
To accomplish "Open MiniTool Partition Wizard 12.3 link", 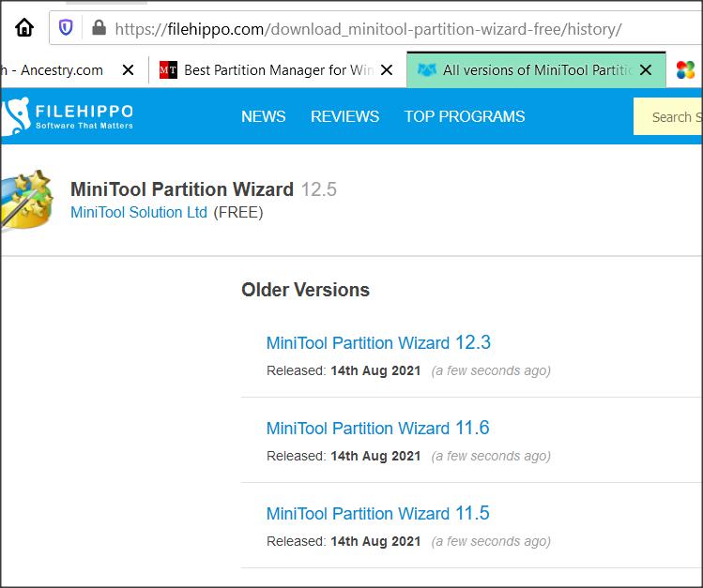I will tap(378, 342).
